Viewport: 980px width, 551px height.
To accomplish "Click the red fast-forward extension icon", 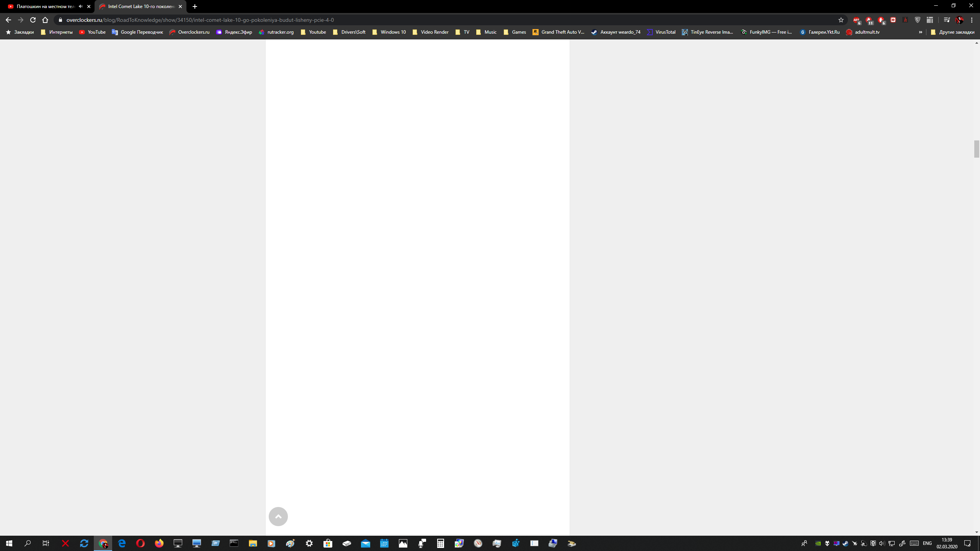I will tap(893, 20).
